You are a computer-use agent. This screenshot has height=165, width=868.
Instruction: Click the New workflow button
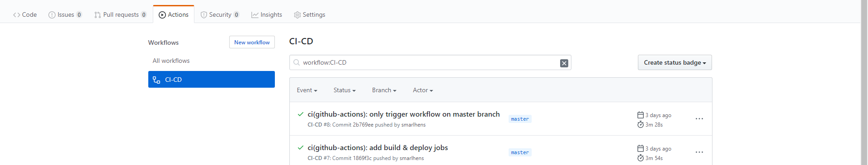click(x=252, y=42)
